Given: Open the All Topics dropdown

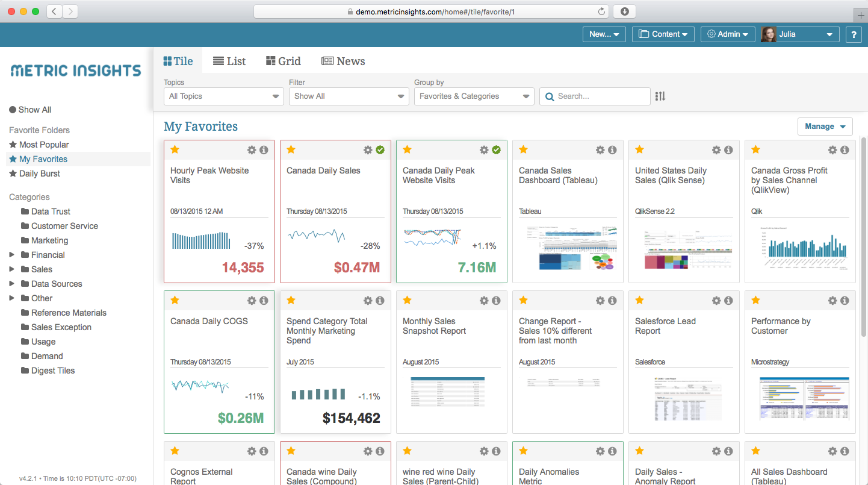Looking at the screenshot, I should 224,96.
